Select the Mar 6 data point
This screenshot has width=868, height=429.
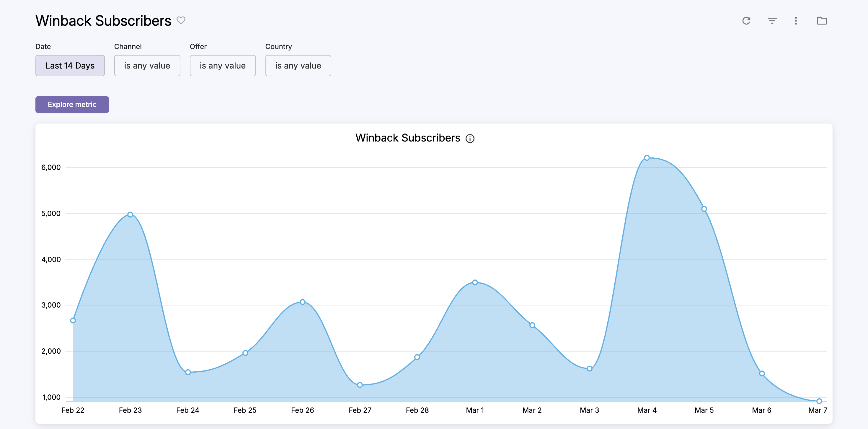(762, 373)
